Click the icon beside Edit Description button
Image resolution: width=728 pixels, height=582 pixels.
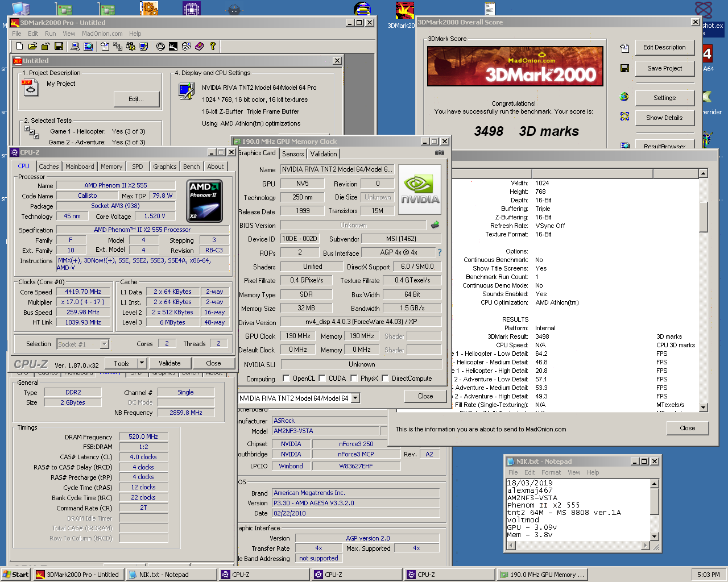[x=624, y=48]
